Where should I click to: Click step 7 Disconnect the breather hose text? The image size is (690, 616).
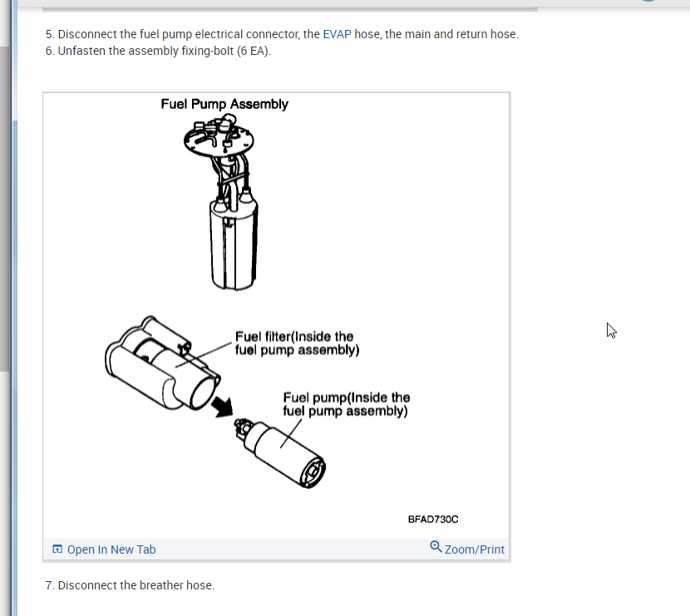click(x=130, y=585)
